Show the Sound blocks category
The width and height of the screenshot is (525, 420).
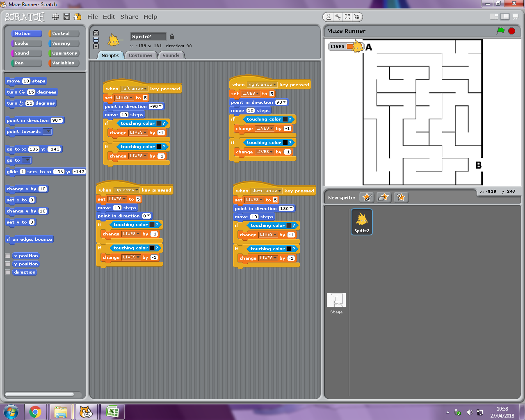click(x=27, y=53)
